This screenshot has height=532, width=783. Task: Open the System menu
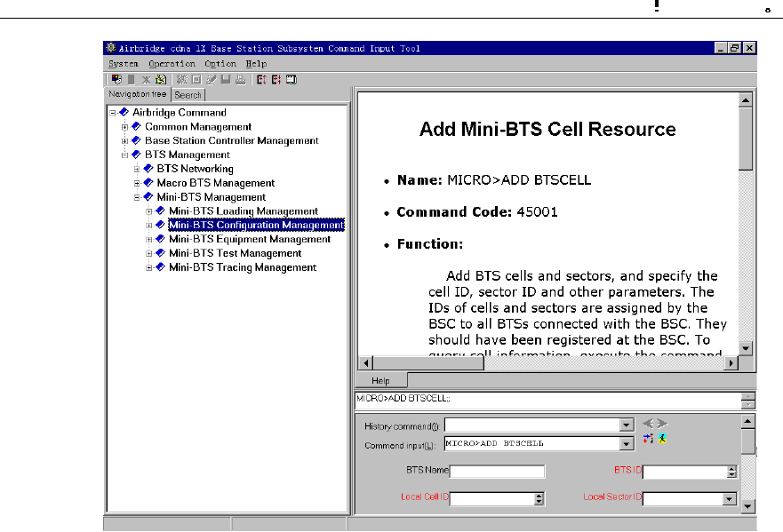(124, 64)
